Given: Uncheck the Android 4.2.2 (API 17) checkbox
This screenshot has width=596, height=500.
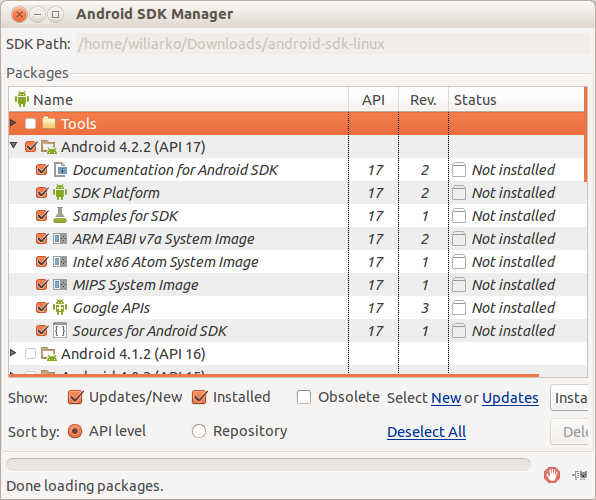Looking at the screenshot, I should 31,146.
